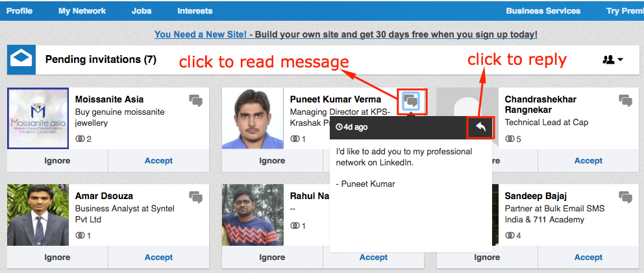This screenshot has width=644, height=273.
Task: Ignore Puneet Kumar Verma's invitation
Action: [x=272, y=161]
